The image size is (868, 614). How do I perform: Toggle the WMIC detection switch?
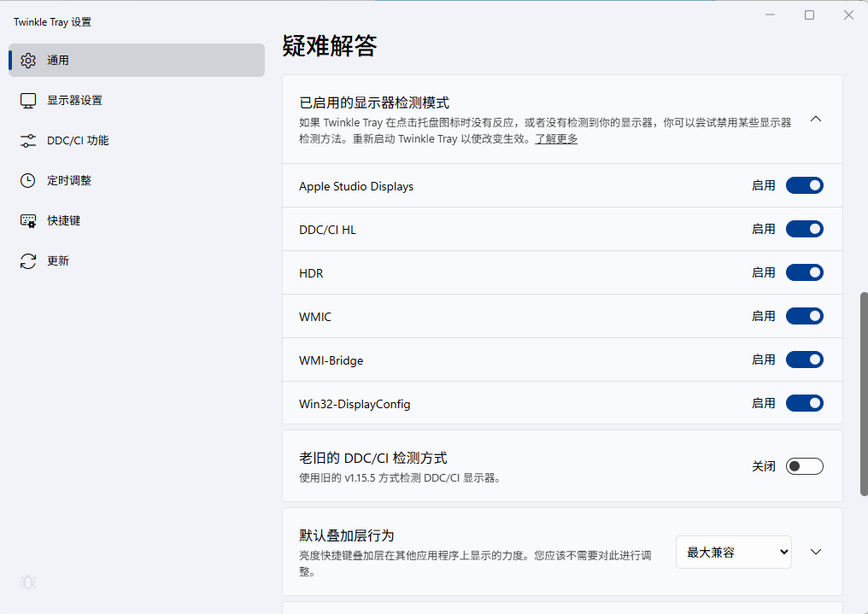tap(804, 317)
